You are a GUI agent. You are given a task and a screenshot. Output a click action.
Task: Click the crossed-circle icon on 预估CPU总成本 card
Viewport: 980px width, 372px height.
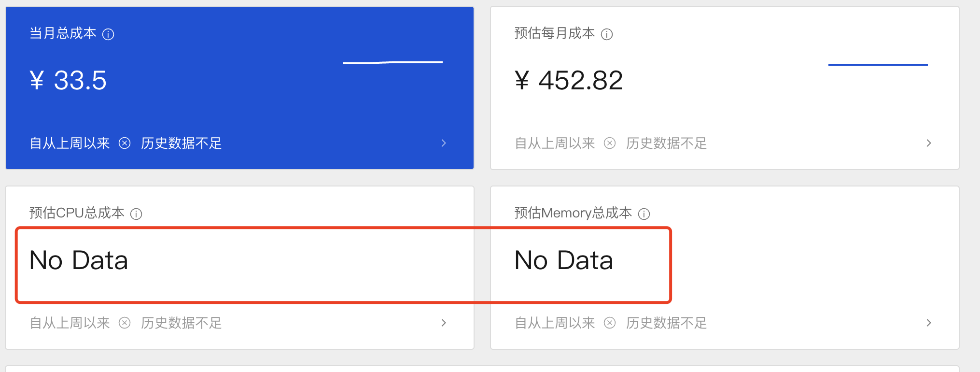point(125,323)
